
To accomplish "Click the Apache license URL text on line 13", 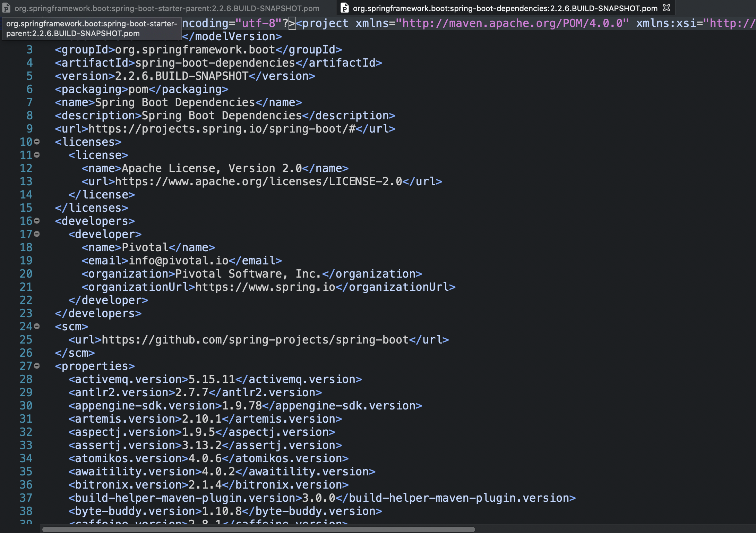I will click(x=258, y=181).
